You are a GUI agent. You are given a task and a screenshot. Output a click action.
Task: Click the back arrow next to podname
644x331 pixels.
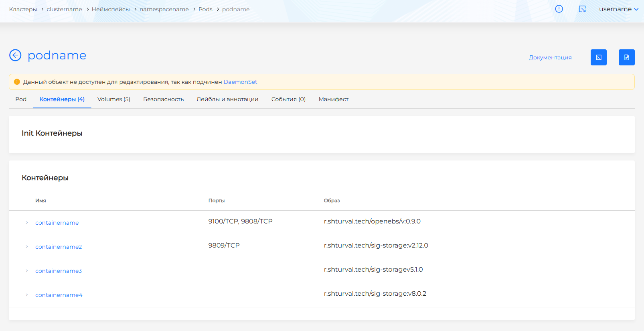[x=15, y=55]
